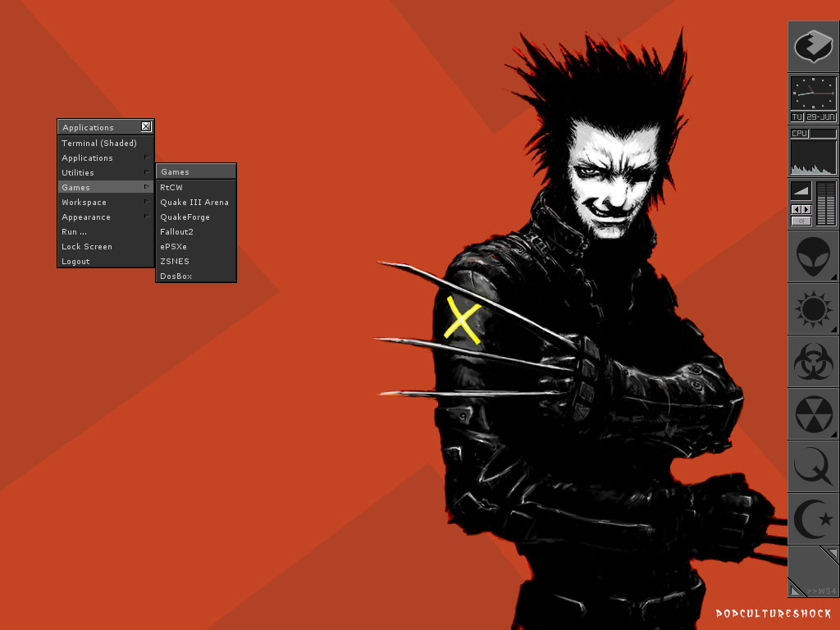Launch the Quake logo dock icon
Screen dimensions: 840x630
pos(813,467)
